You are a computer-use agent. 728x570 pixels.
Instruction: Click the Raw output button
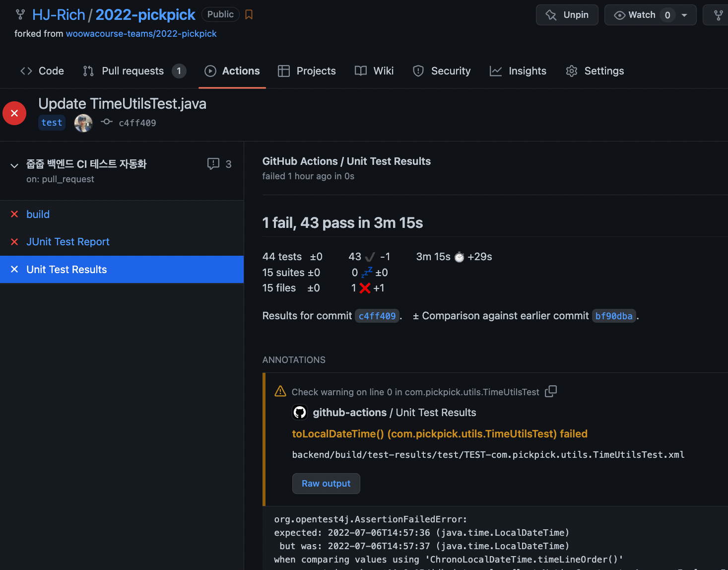[x=326, y=484]
